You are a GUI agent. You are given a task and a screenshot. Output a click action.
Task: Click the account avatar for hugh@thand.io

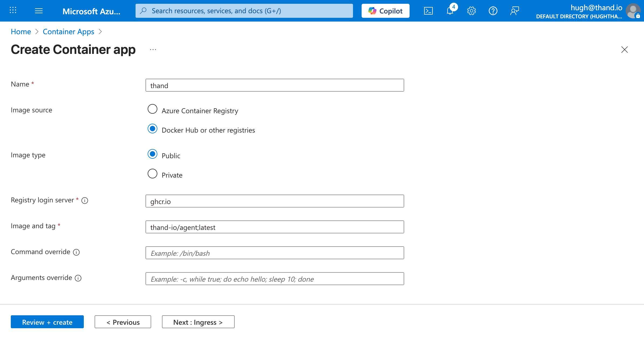coord(632,11)
